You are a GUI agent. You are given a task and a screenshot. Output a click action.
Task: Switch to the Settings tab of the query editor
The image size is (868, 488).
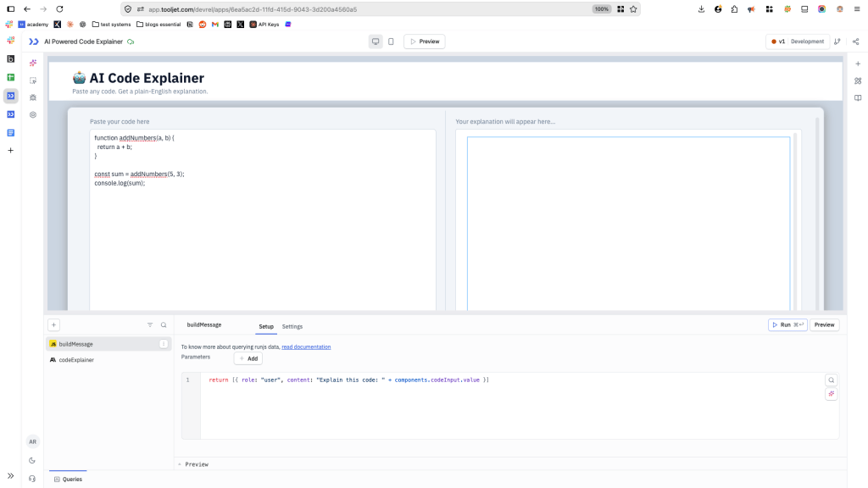click(292, 326)
